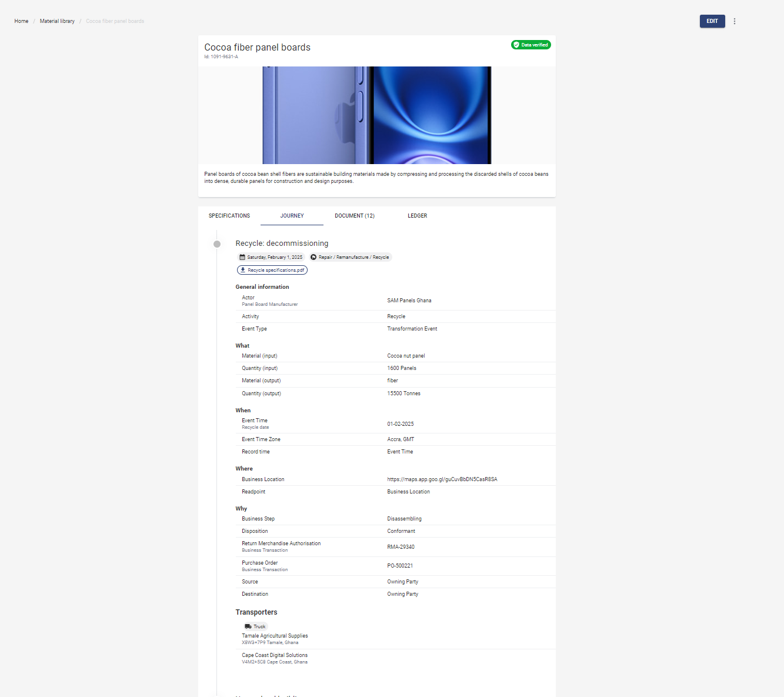The width and height of the screenshot is (784, 697).
Task: Select the 01-02-2025 event time value
Action: point(401,424)
